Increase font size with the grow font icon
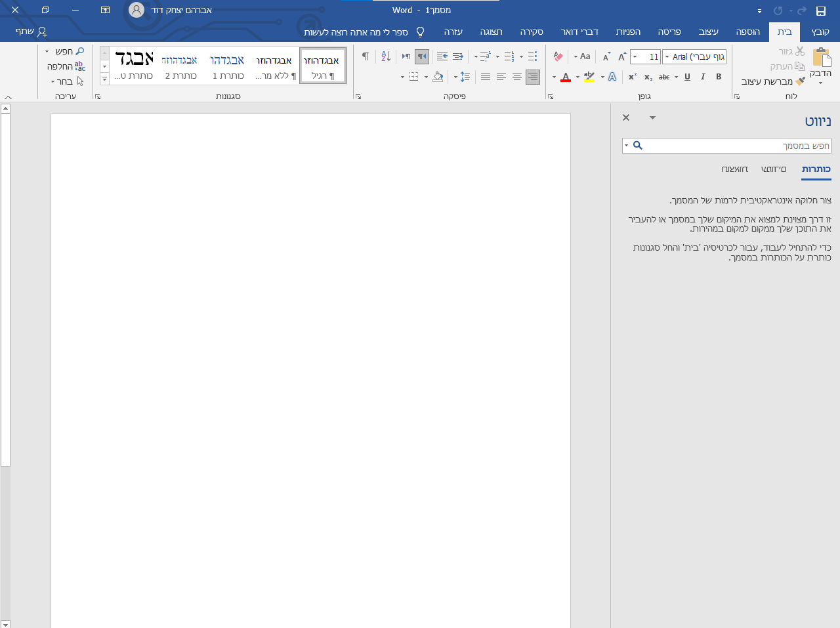Viewport: 840px width, 628px height. coord(622,56)
